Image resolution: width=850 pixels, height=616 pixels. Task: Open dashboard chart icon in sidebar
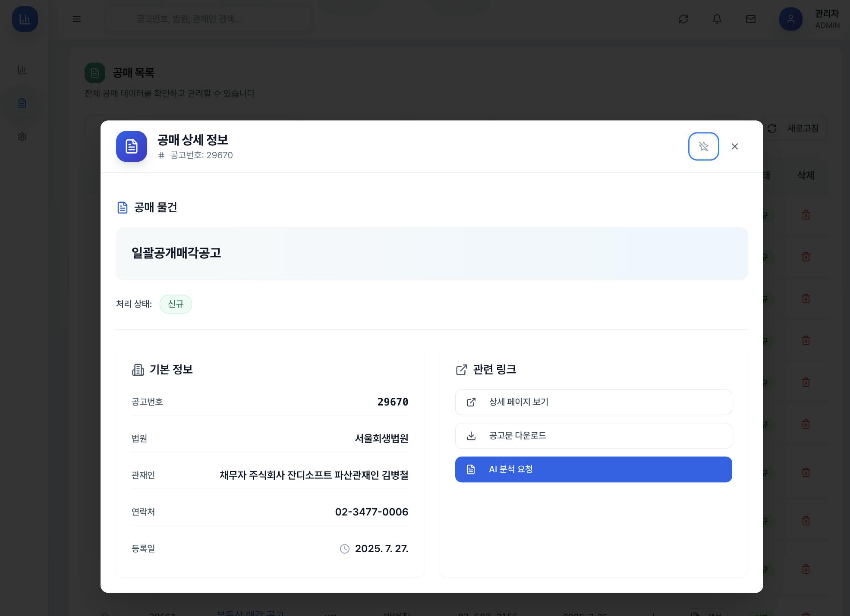22,69
